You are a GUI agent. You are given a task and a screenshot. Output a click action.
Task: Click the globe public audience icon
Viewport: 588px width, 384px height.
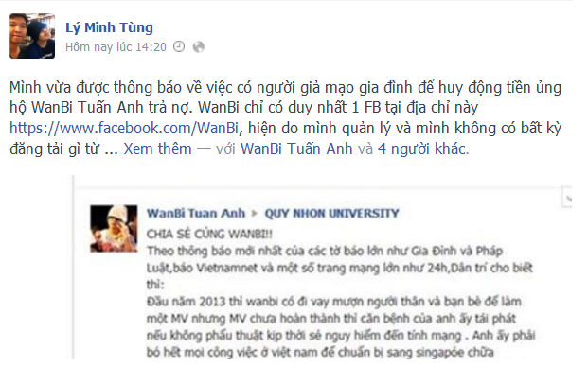pos(199,47)
